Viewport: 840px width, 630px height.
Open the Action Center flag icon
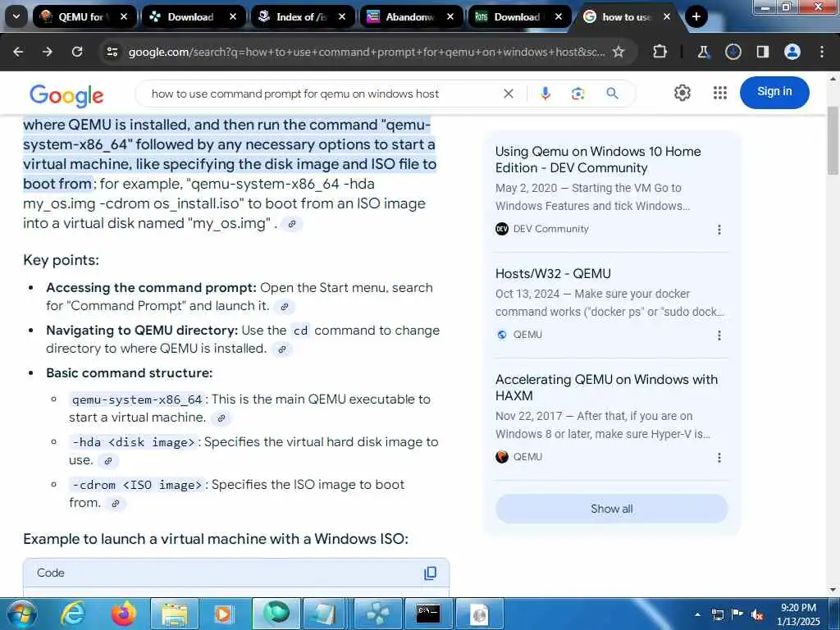point(737,614)
